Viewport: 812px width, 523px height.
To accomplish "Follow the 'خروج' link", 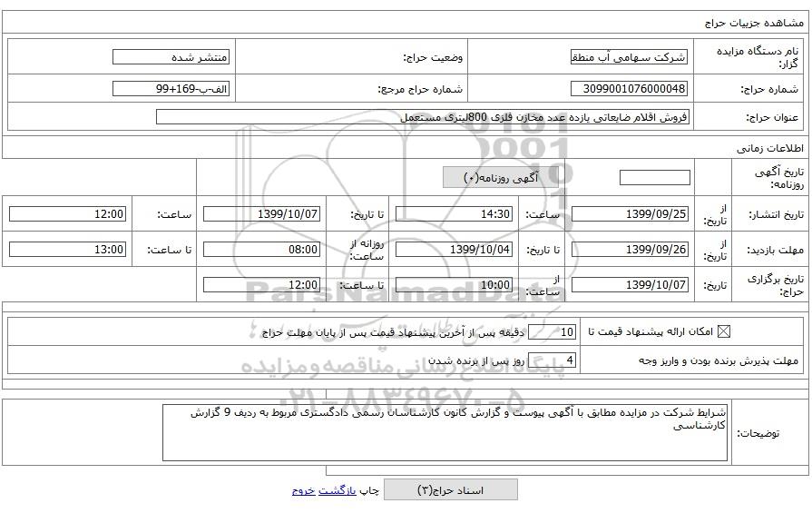I will point(303,490).
